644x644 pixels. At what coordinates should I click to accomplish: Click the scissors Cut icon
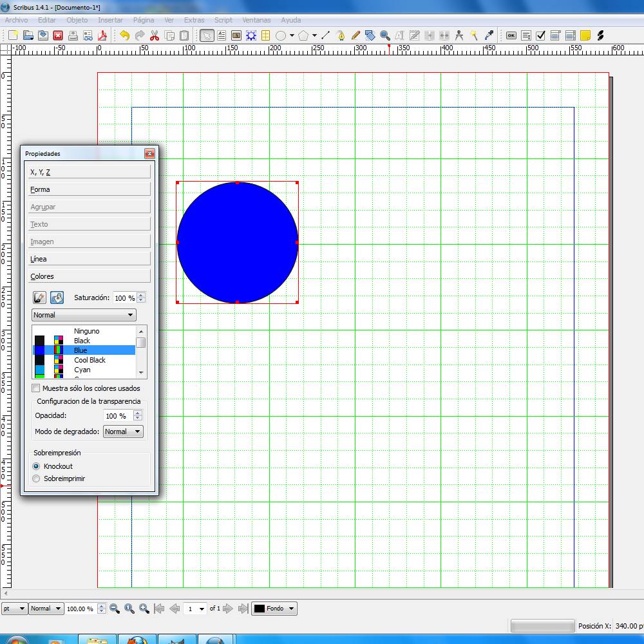click(155, 35)
